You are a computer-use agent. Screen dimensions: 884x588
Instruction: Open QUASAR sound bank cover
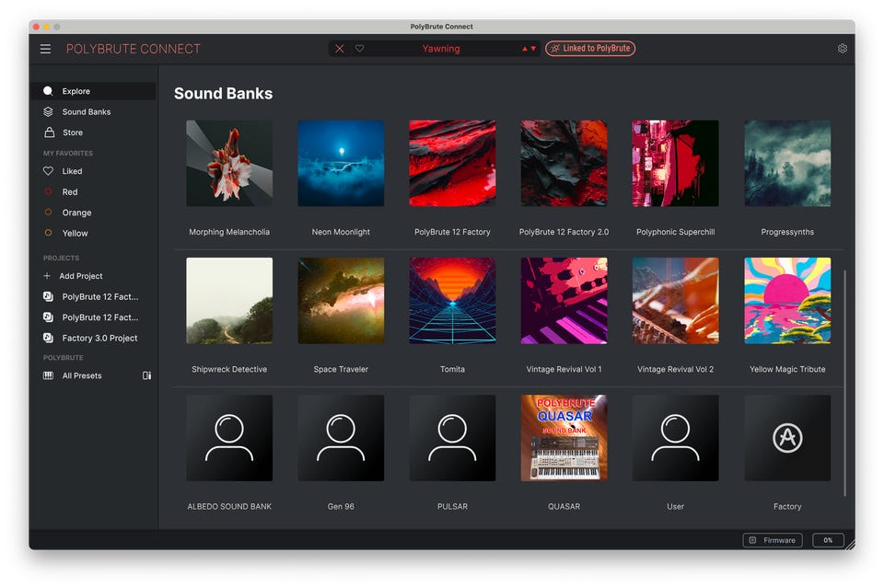click(564, 438)
